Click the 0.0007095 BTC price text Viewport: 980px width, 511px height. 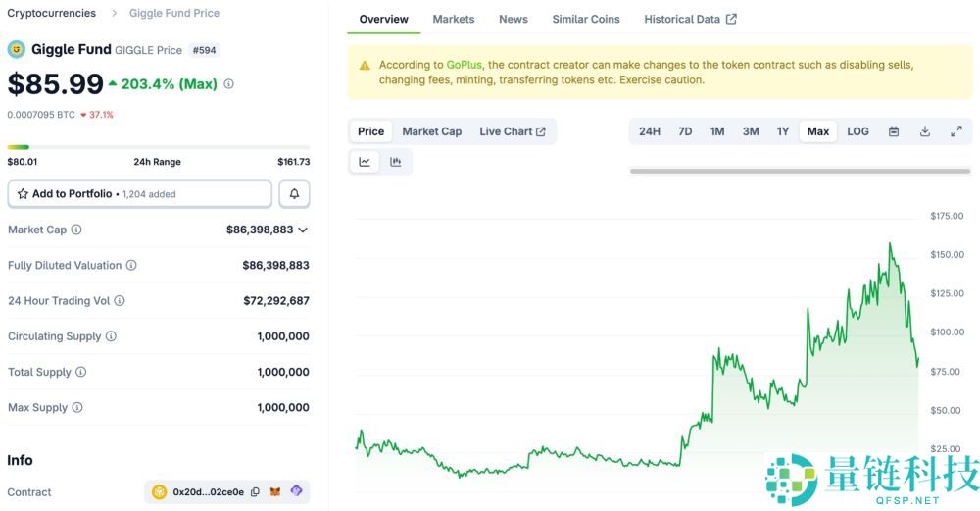click(x=40, y=115)
